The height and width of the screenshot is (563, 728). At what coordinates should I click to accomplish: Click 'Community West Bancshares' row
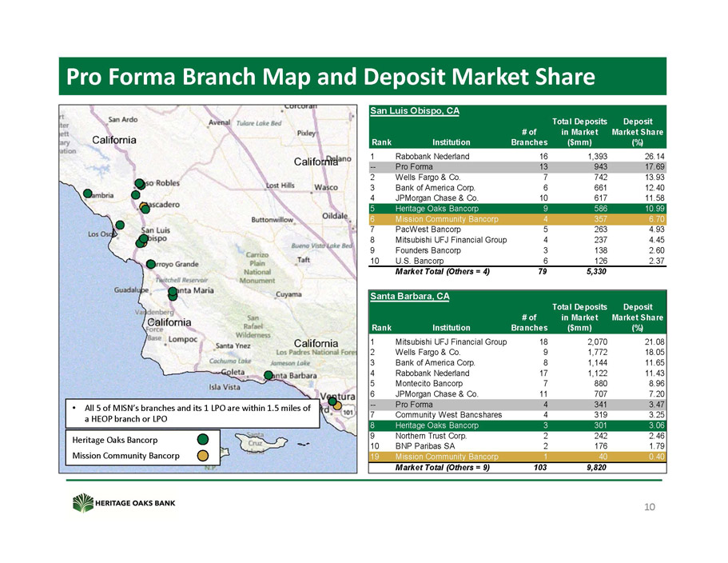pyautogui.click(x=517, y=415)
